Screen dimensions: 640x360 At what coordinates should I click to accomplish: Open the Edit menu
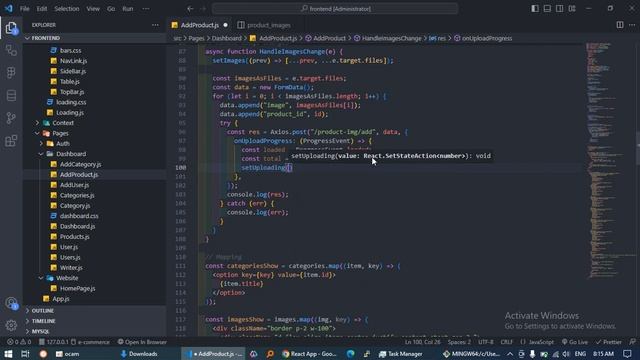tap(42, 9)
